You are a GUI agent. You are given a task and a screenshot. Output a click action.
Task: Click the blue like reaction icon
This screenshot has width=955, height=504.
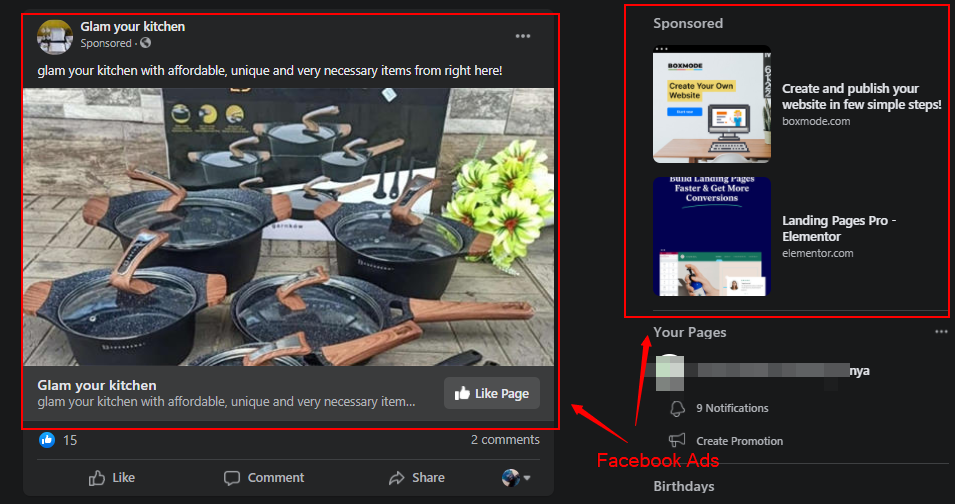47,439
